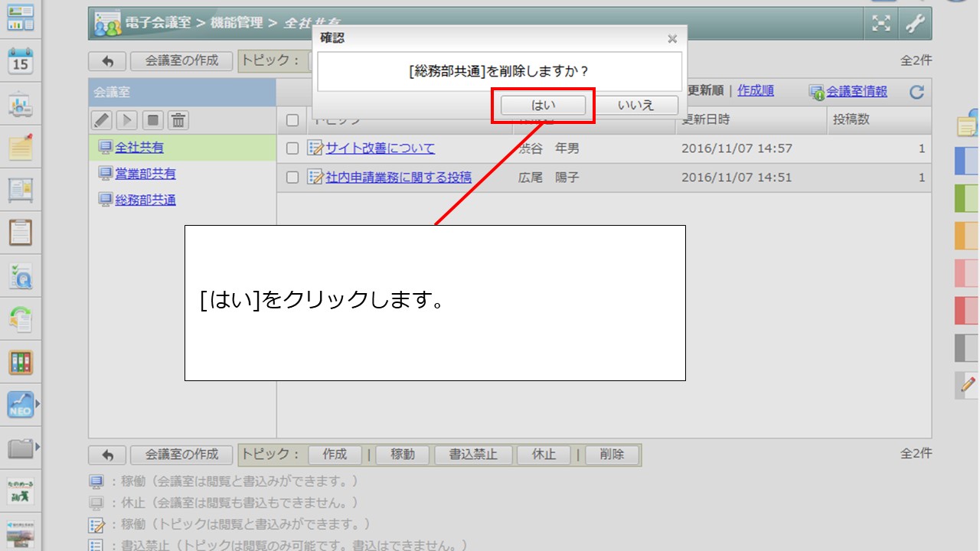The width and height of the screenshot is (980, 551).
Task: Select the gray color tab on the right edge
Action: pyautogui.click(x=968, y=348)
